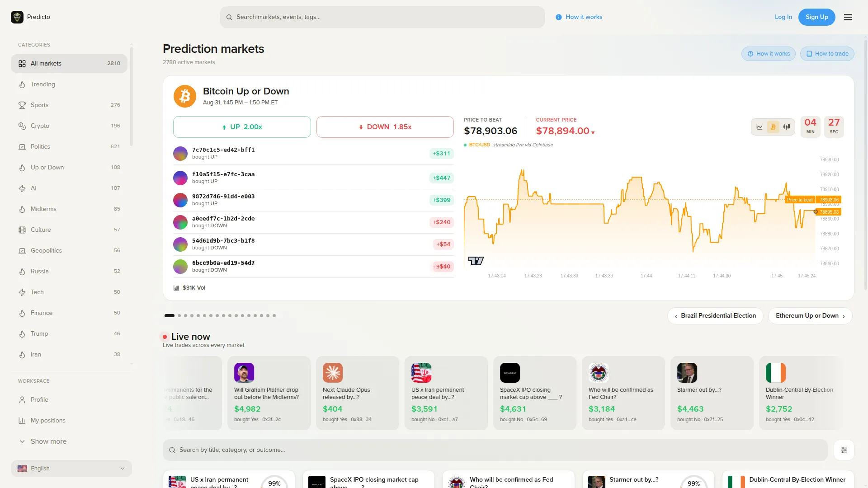868x488 pixels.
Task: Click the Predicto logo icon
Action: [17, 17]
